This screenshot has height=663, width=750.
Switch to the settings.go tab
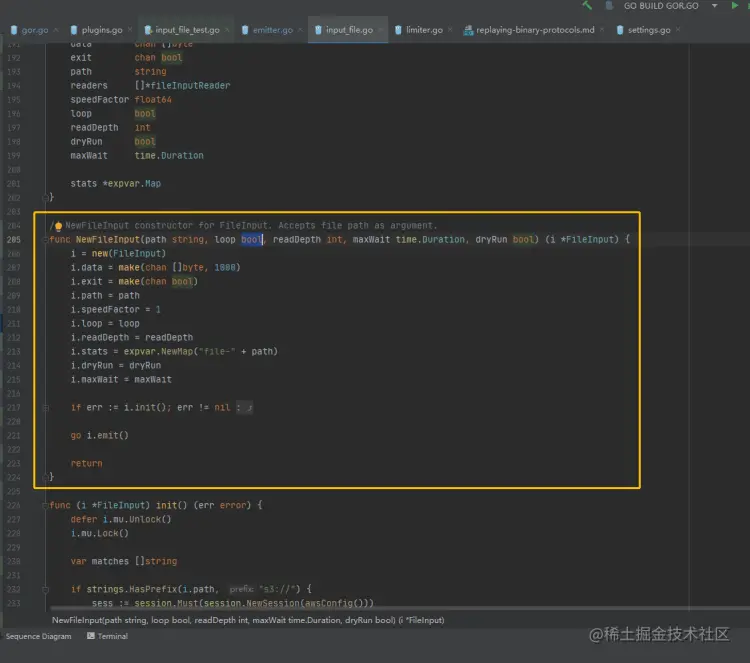click(649, 30)
